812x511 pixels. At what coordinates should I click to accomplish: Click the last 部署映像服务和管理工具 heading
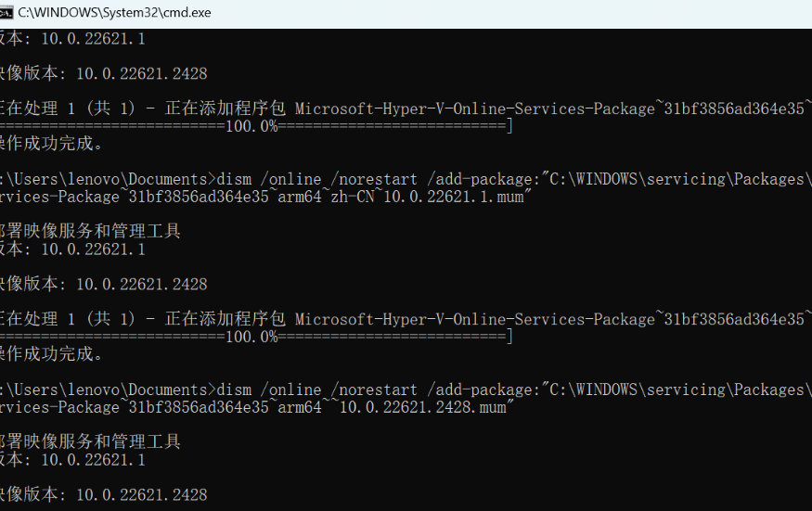pyautogui.click(x=90, y=441)
